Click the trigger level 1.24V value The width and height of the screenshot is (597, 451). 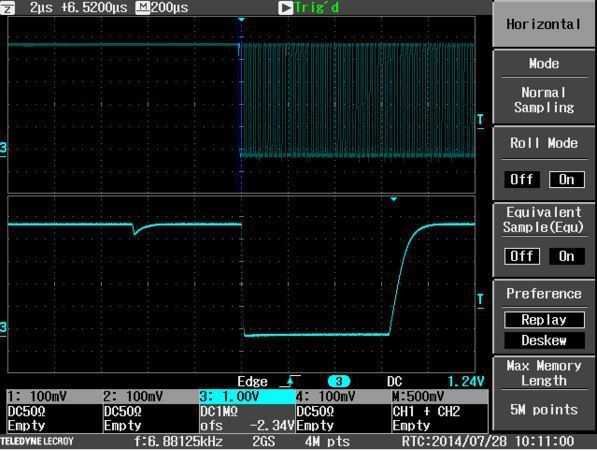tap(465, 381)
